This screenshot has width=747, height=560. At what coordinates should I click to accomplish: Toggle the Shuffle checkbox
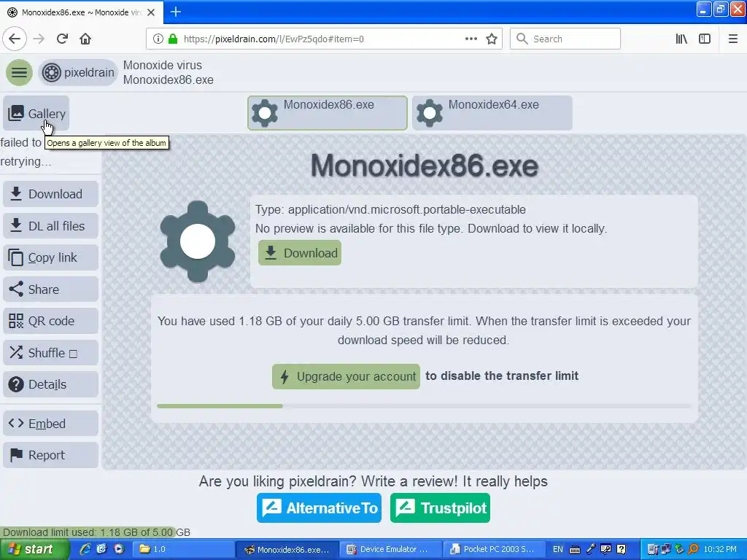coord(50,353)
